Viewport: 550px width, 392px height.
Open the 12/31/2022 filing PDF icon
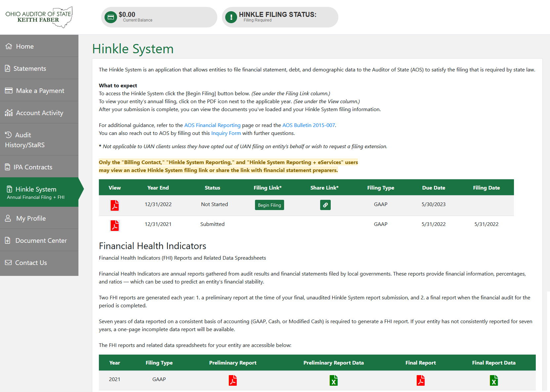point(114,205)
